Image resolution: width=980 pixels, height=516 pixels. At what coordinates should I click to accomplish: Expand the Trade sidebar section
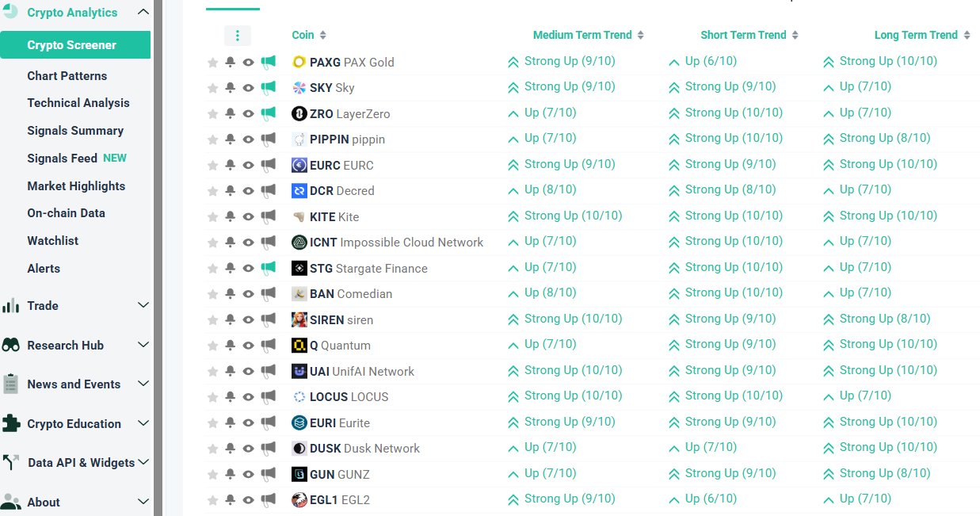coord(143,305)
